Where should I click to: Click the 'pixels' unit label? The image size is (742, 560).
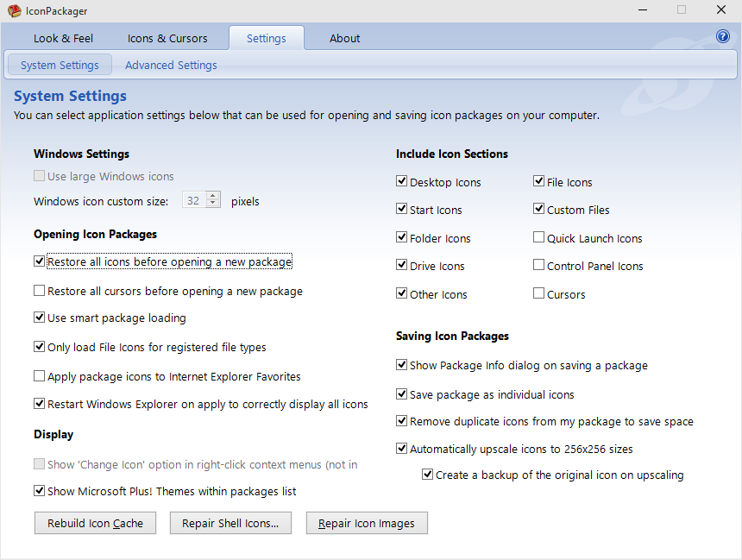click(245, 202)
